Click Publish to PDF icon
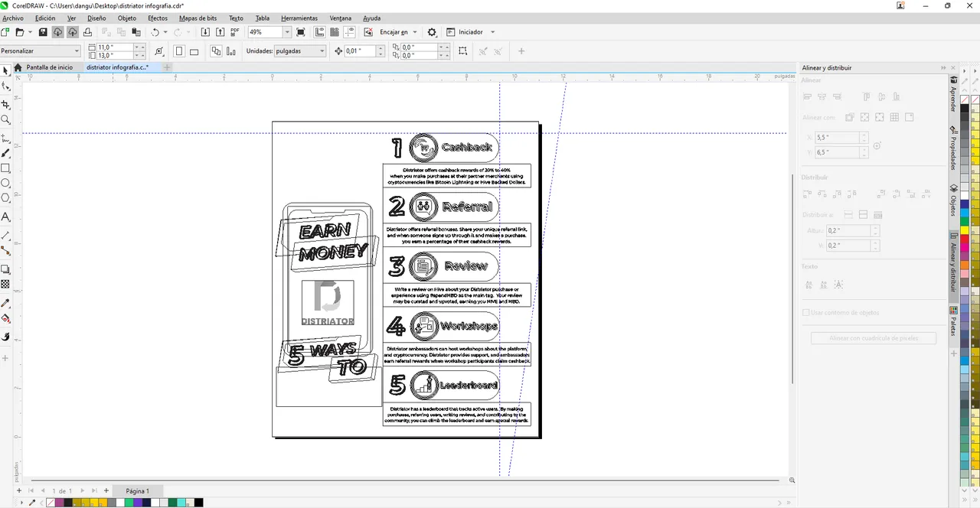Image resolution: width=980 pixels, height=508 pixels. click(x=235, y=32)
